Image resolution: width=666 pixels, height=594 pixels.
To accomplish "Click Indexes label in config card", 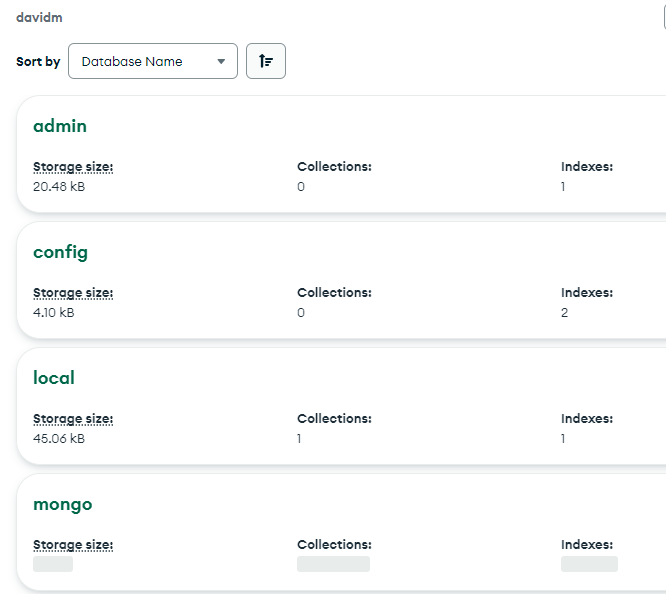I will (x=587, y=293).
